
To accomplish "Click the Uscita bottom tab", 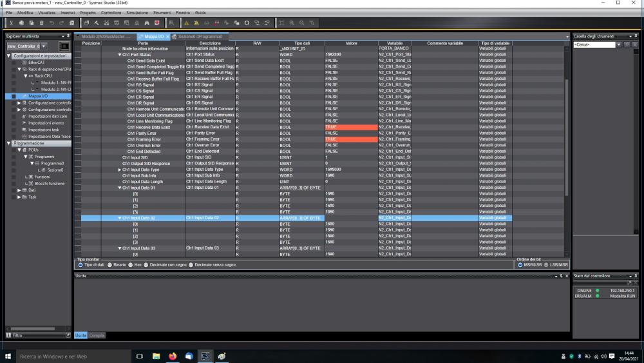I will pyautogui.click(x=81, y=335).
